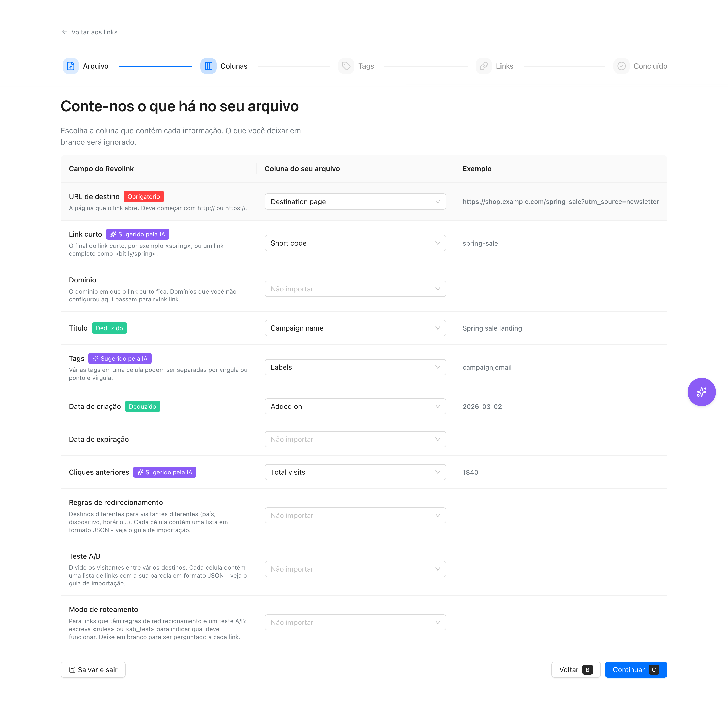Click the example date 2026-03-02

pyautogui.click(x=482, y=407)
